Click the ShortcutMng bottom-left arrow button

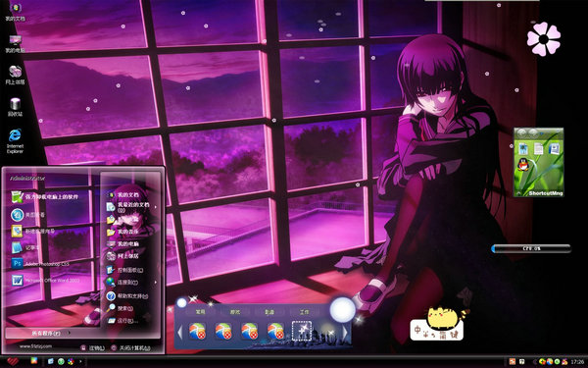pos(519,193)
